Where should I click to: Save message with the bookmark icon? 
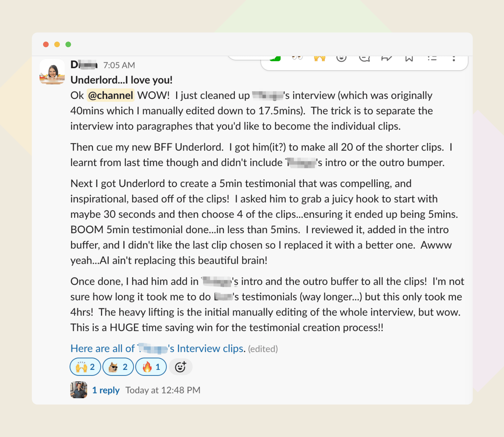[409, 58]
